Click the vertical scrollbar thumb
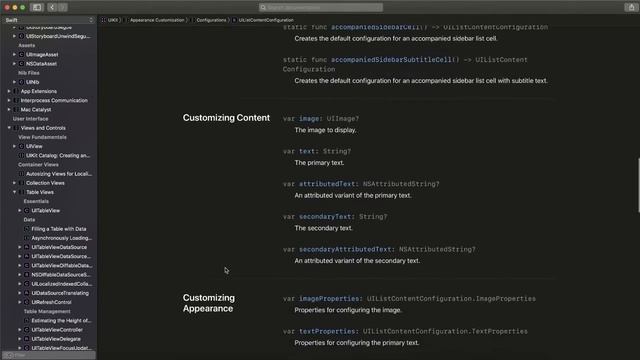The height and width of the screenshot is (360, 640). 638,185
